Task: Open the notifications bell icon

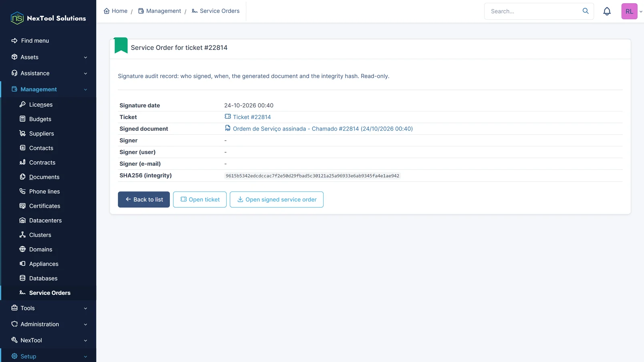Action: pos(607,11)
